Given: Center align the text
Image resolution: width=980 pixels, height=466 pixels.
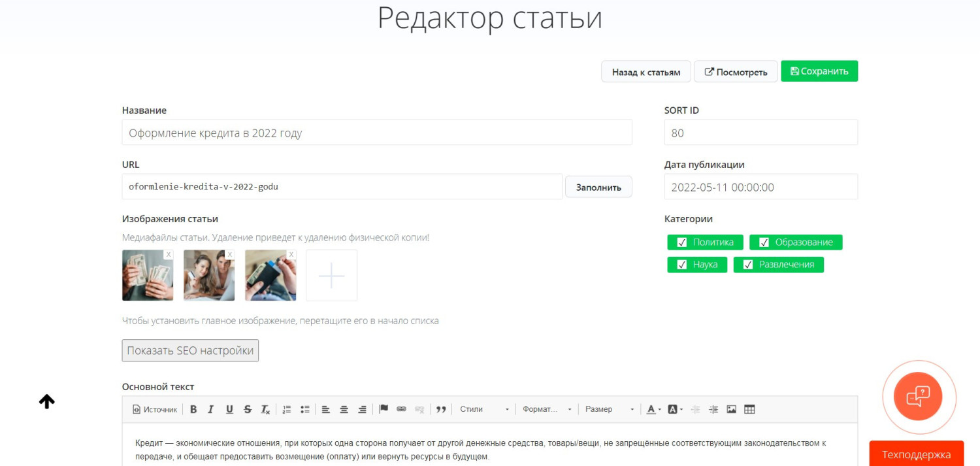Looking at the screenshot, I should [x=344, y=409].
